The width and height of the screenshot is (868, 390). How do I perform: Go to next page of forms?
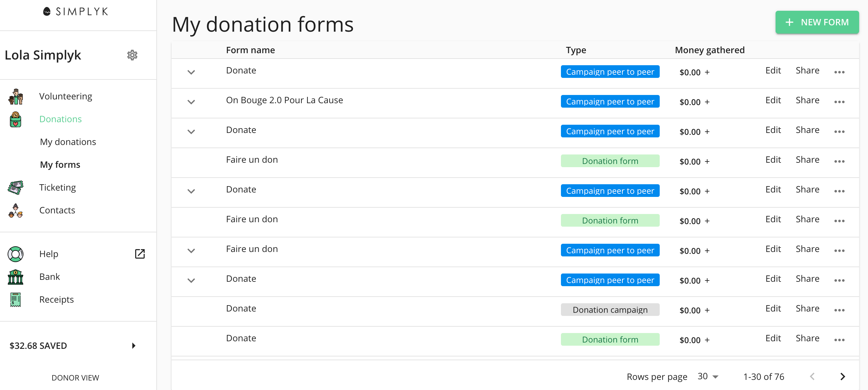(x=842, y=376)
